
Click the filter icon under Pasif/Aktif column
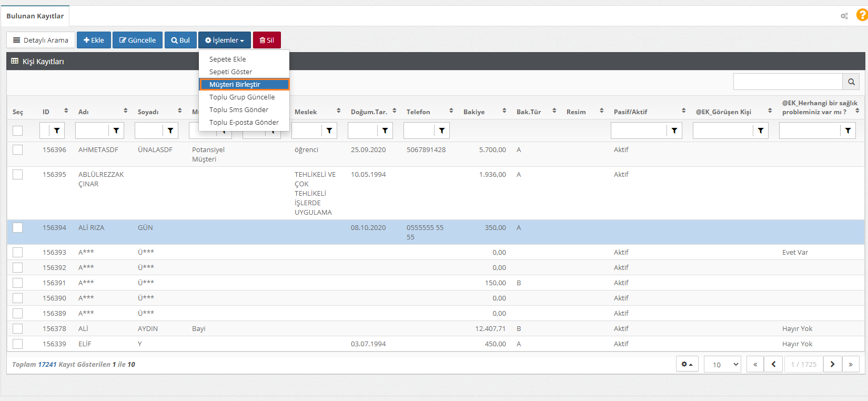coord(674,131)
